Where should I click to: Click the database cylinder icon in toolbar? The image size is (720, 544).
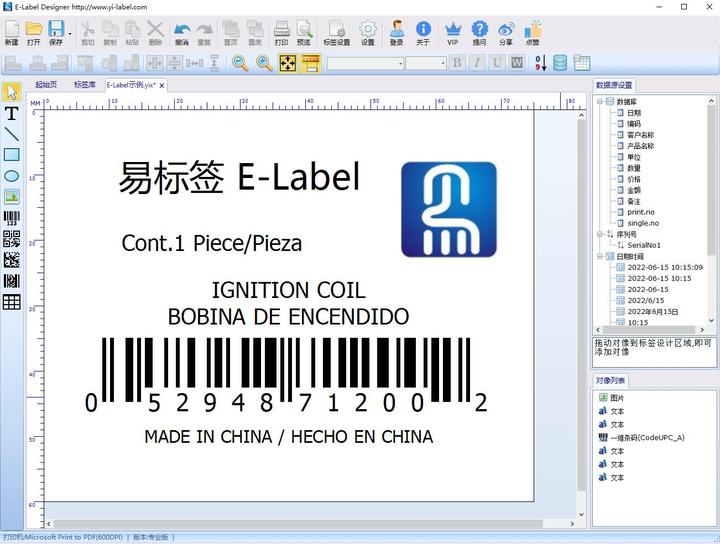click(560, 63)
